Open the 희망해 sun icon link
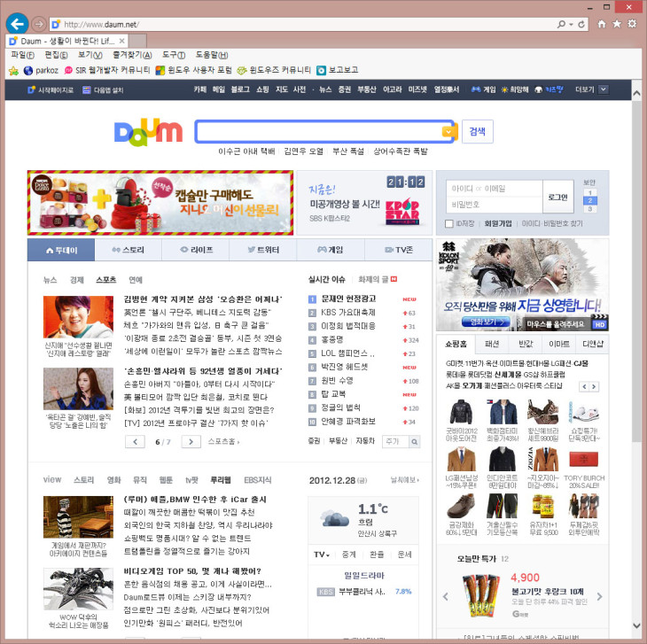Image resolution: width=647 pixels, height=644 pixels. coord(515,89)
